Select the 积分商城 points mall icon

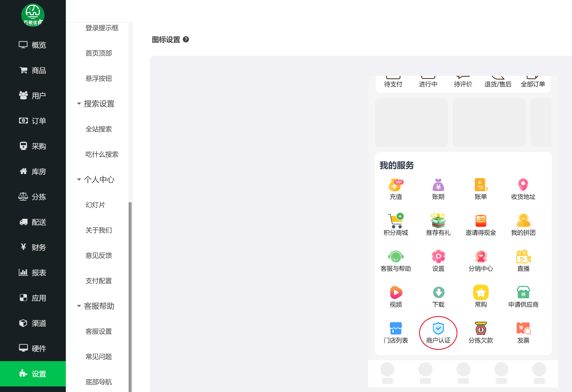pyautogui.click(x=396, y=225)
